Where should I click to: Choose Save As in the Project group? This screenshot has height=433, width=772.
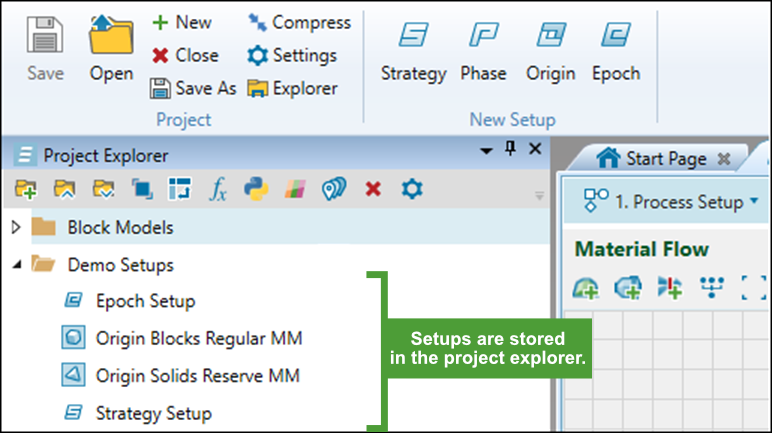point(193,89)
